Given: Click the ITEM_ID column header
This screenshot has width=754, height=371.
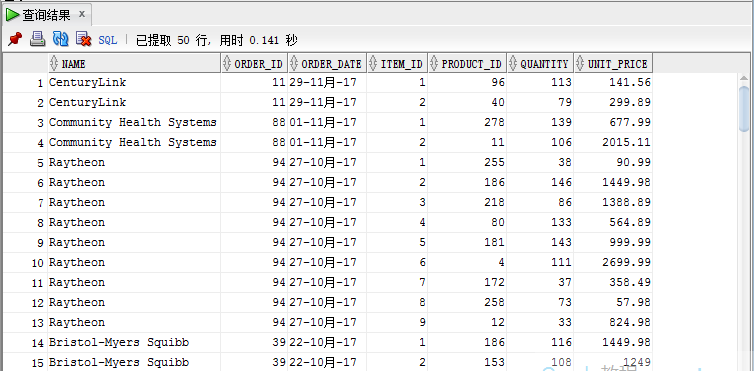Looking at the screenshot, I should pos(397,63).
